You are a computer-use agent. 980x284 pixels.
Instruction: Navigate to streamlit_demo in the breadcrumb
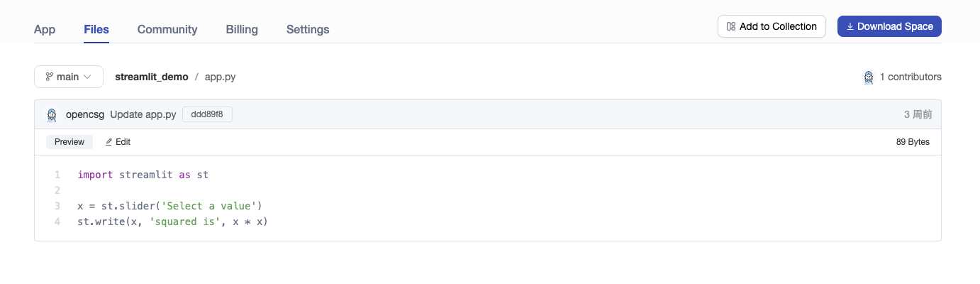tap(152, 77)
